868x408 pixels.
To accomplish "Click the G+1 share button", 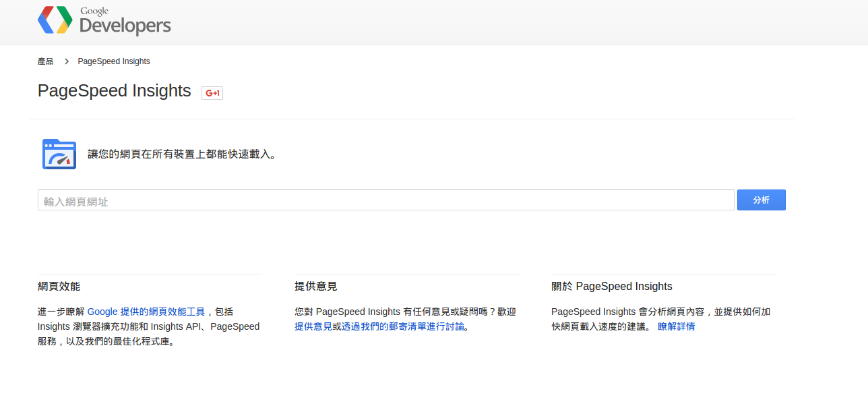I will coord(212,93).
